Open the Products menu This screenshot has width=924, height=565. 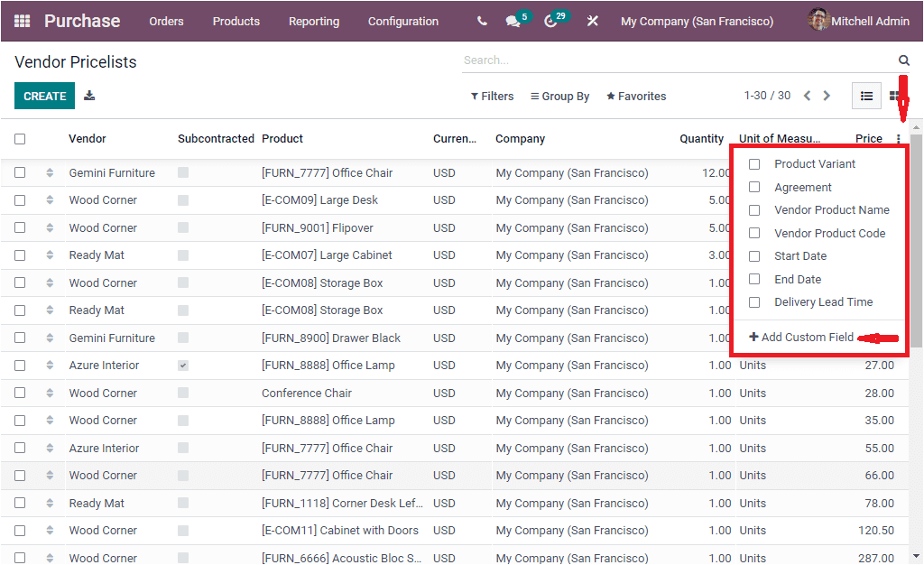[x=236, y=21]
